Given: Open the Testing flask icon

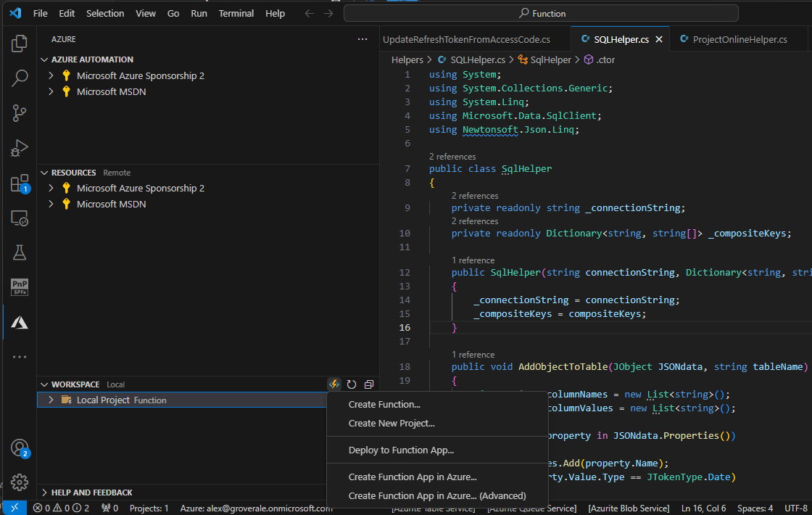Looking at the screenshot, I should click(20, 252).
